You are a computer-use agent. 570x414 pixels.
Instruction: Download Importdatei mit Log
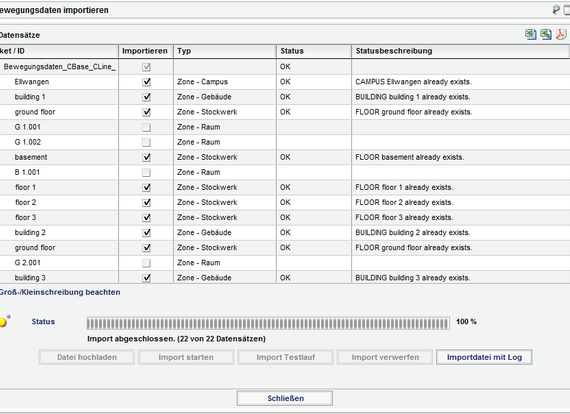coord(484,357)
